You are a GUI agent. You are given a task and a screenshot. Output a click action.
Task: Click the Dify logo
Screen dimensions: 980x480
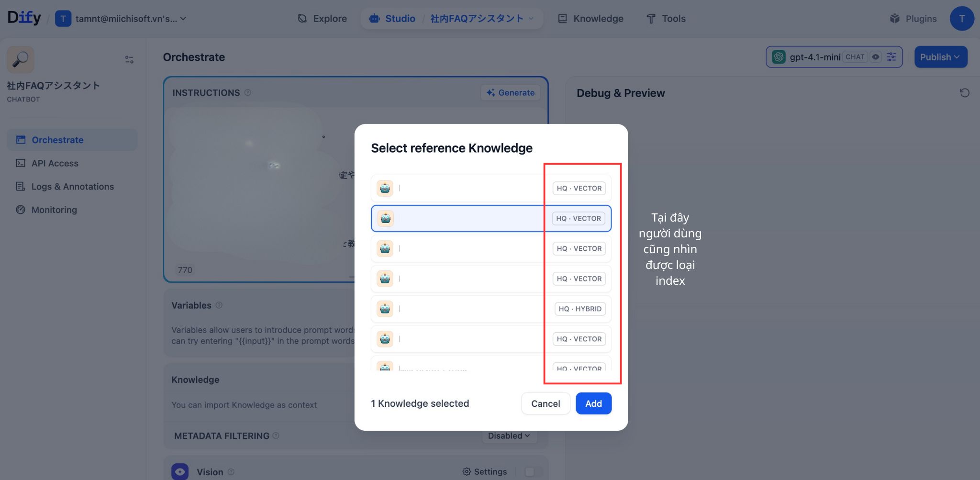[x=24, y=17]
